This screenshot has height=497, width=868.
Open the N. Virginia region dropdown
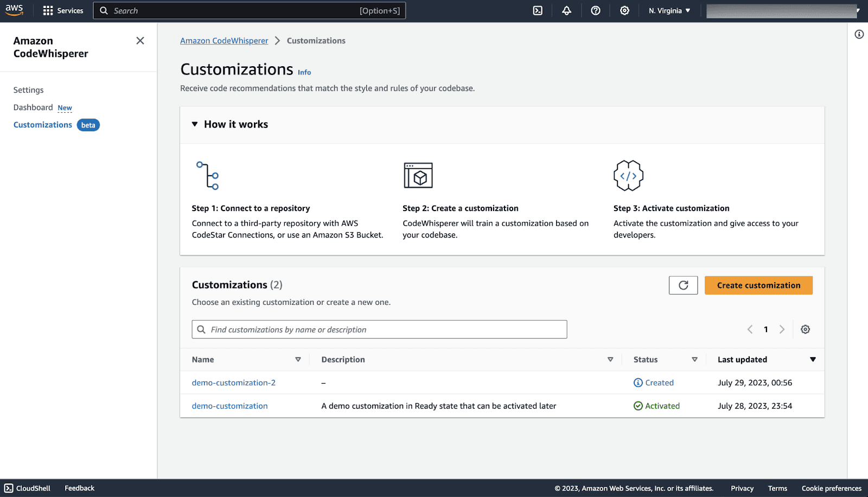(669, 11)
